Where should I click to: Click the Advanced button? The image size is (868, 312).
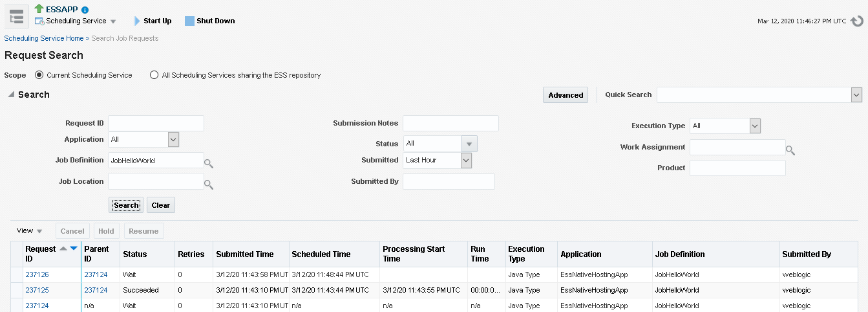[566, 95]
